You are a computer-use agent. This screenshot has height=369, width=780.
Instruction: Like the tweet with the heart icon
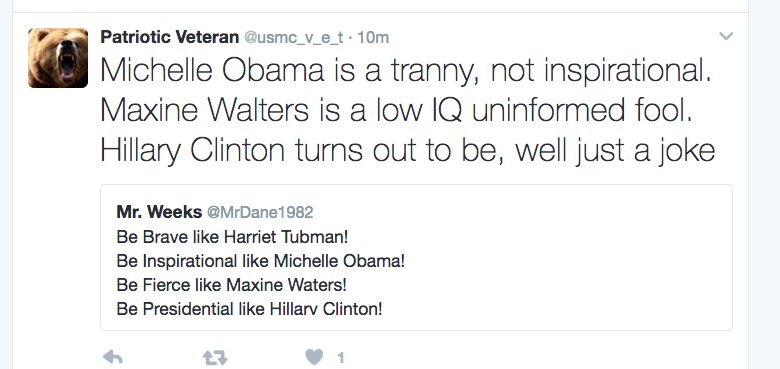pyautogui.click(x=314, y=357)
